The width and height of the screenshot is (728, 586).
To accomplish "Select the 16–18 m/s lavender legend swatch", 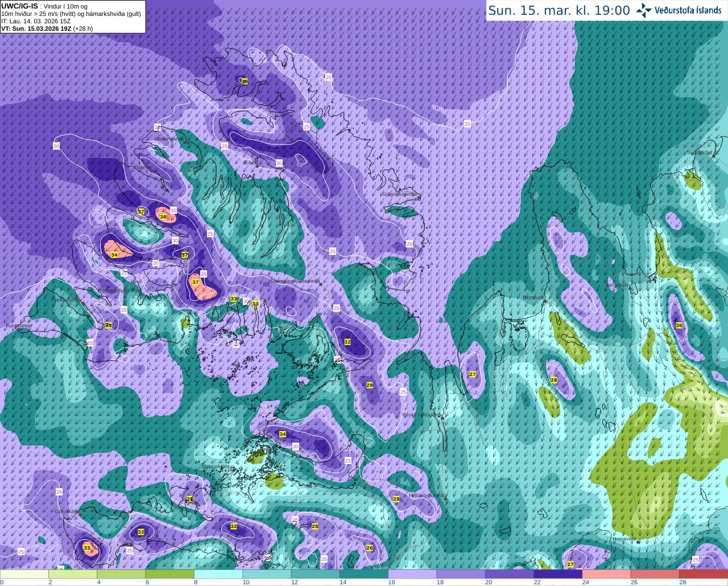I will point(412,574).
